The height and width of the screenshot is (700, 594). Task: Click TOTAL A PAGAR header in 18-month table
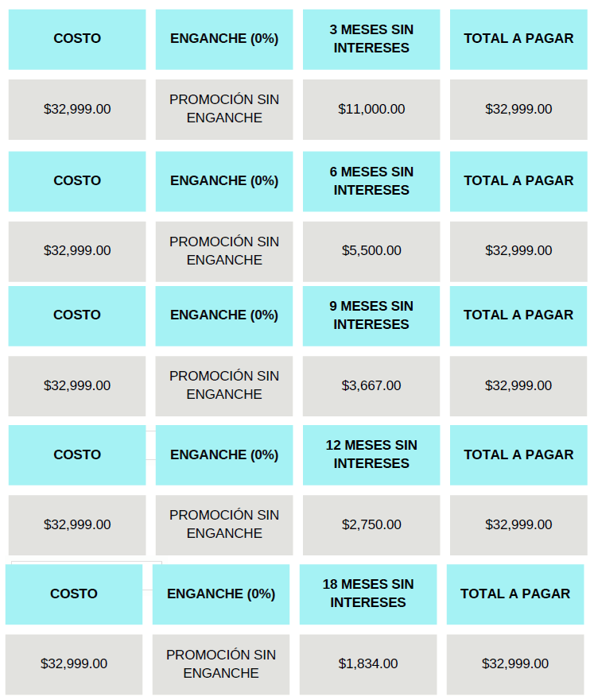click(x=515, y=594)
